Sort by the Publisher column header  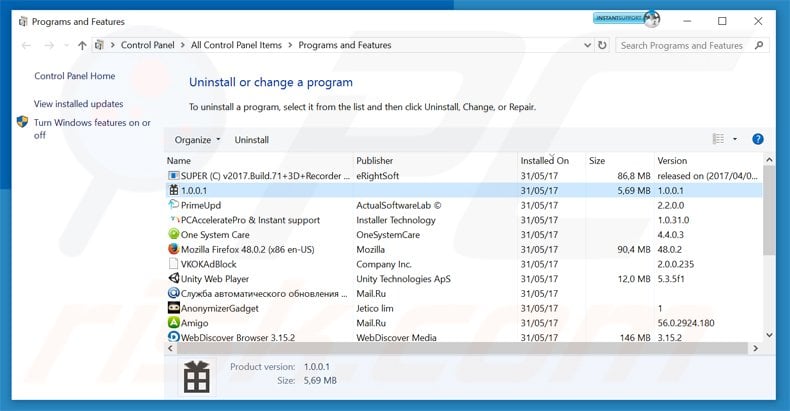tap(435, 161)
